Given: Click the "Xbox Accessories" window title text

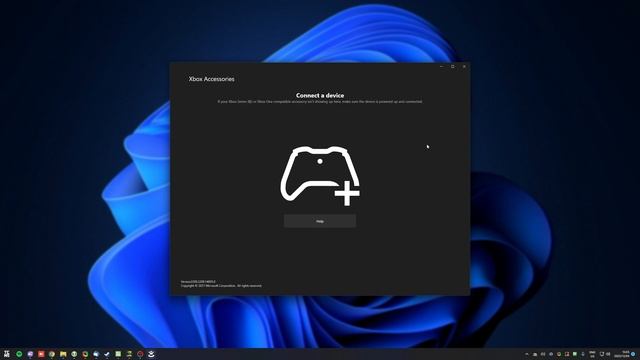Looking at the screenshot, I should 211,79.
